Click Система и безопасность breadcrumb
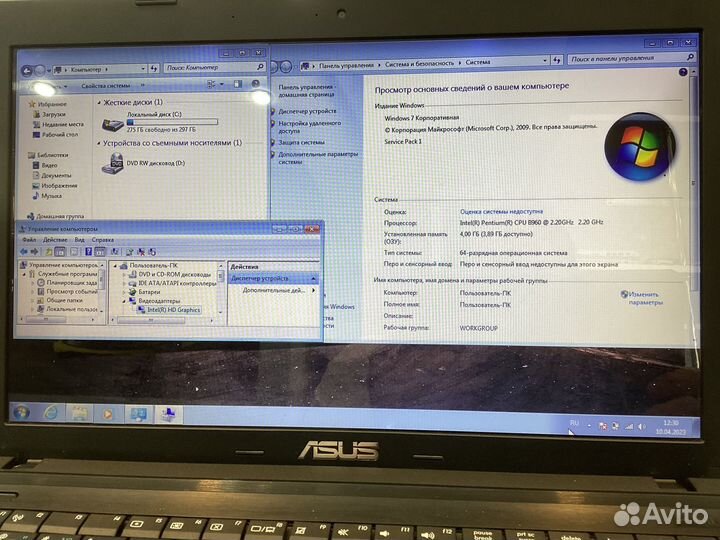720x540 pixels. tap(419, 64)
